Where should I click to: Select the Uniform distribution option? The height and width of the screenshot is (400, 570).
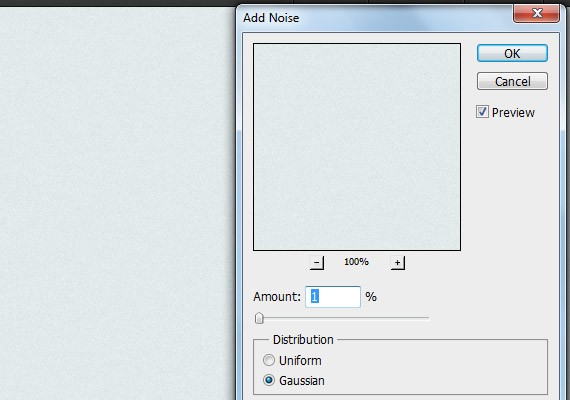click(269, 360)
